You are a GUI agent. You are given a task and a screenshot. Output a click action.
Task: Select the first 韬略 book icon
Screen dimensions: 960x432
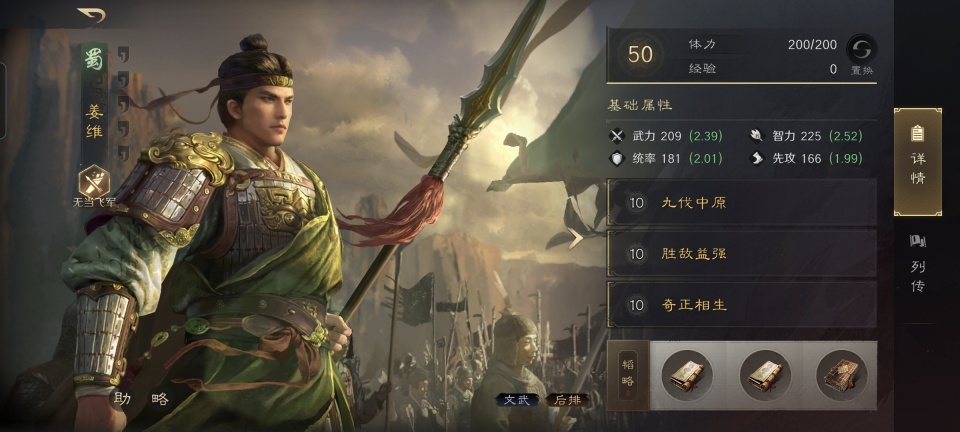(687, 375)
